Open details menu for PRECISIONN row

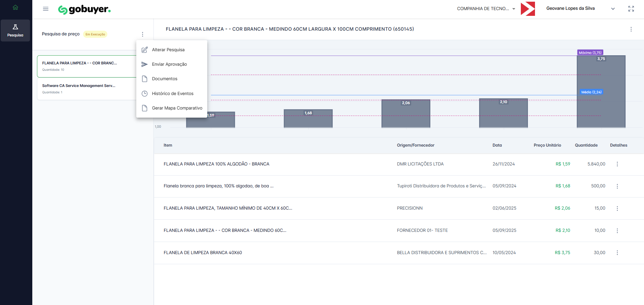point(617,209)
